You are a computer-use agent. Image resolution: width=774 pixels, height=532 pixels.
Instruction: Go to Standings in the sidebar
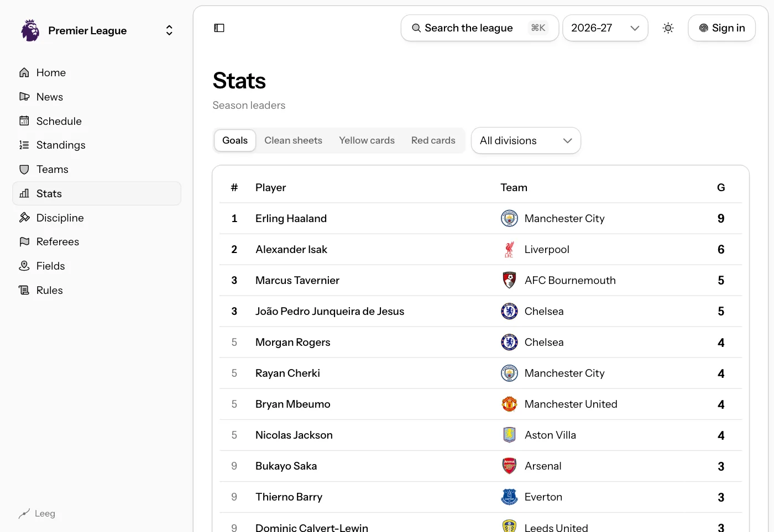[97, 145]
